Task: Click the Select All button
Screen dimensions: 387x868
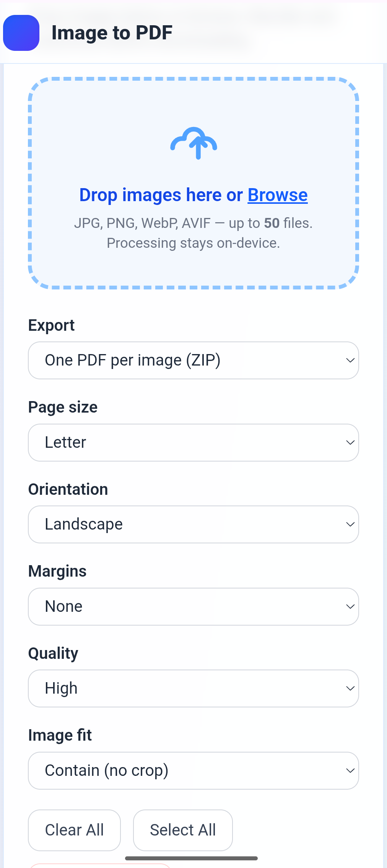Action: tap(183, 830)
